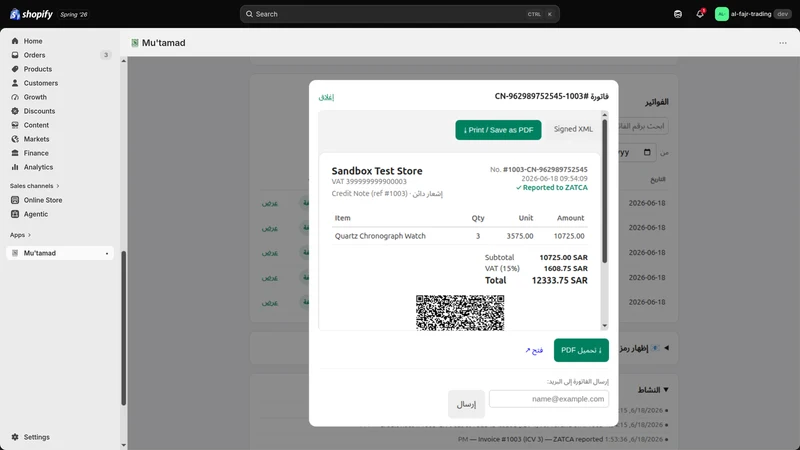The height and width of the screenshot is (450, 800).
Task: Click the Content sidebar icon
Action: pyautogui.click(x=15, y=125)
